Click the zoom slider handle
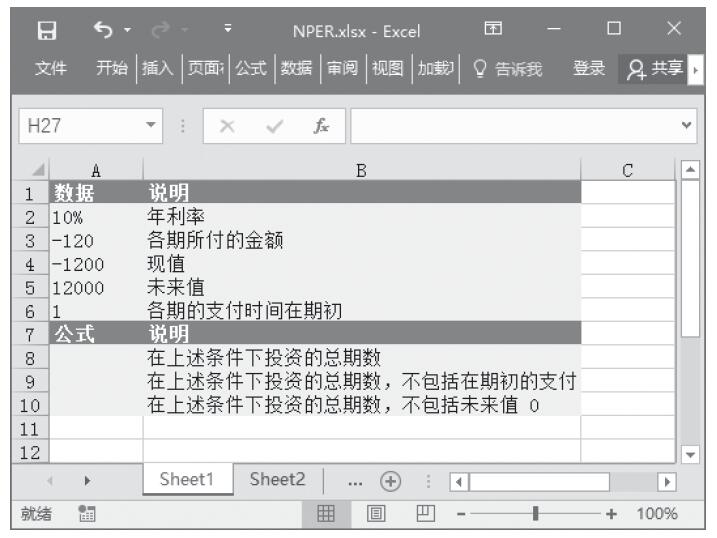717x538 pixels. click(x=540, y=514)
